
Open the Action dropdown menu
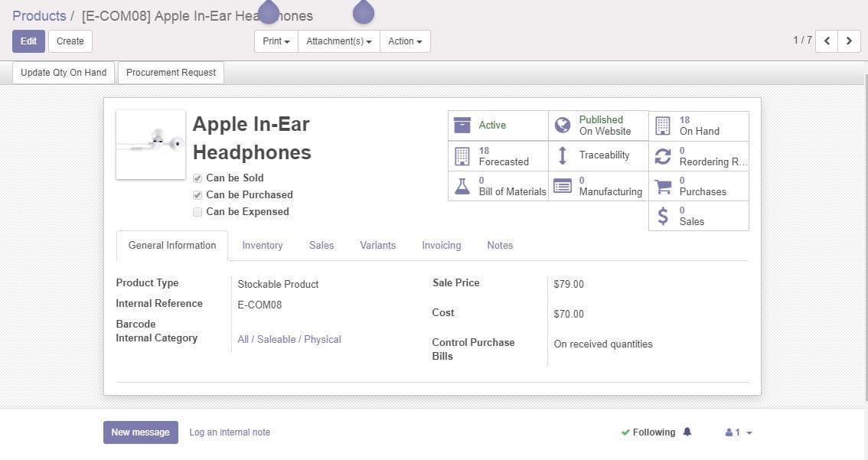coord(405,41)
